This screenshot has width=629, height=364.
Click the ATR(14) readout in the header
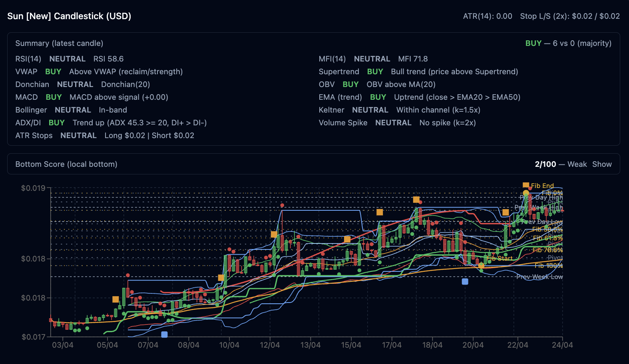tap(487, 16)
